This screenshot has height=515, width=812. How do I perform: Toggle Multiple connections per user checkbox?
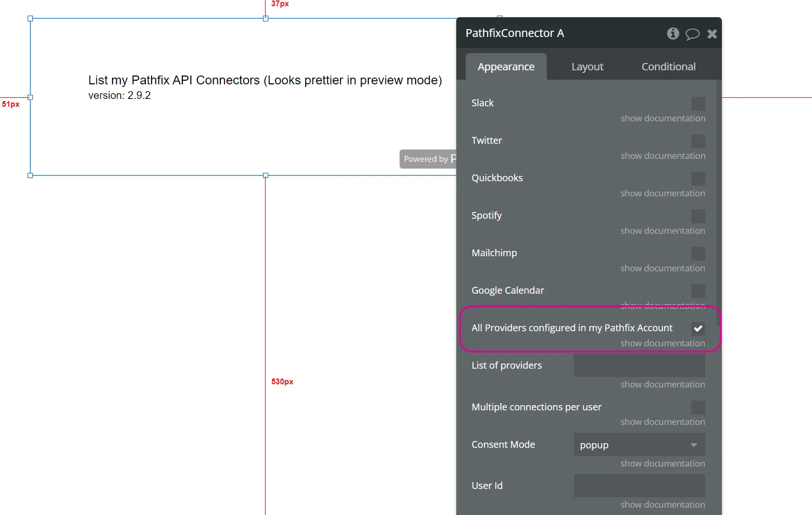[x=698, y=407]
